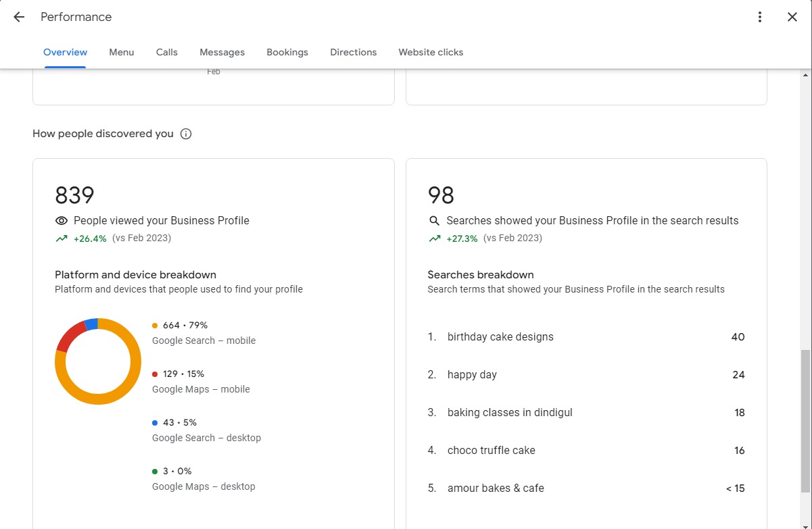The height and width of the screenshot is (529, 812).
Task: Select the 'amour bakes & cafe' search term
Action: tap(496, 488)
